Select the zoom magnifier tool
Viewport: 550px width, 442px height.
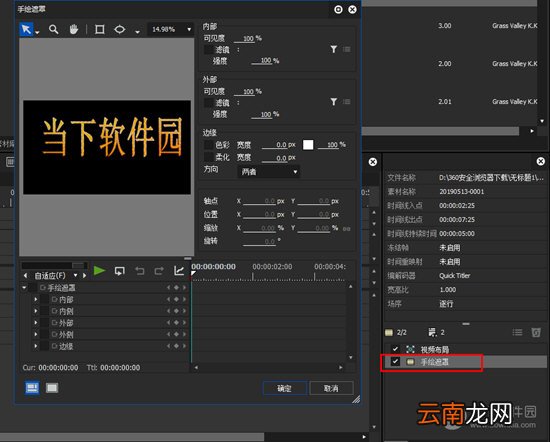pos(53,29)
